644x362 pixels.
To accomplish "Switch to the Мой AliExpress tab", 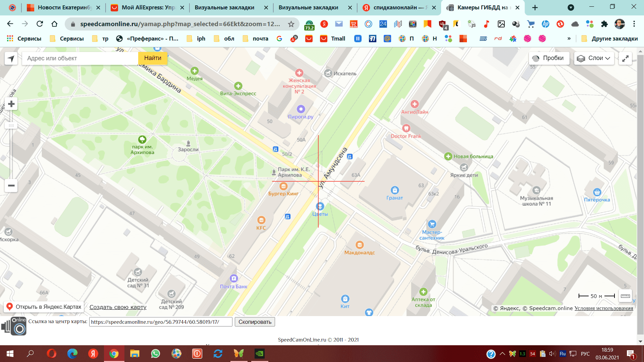I will [x=148, y=7].
